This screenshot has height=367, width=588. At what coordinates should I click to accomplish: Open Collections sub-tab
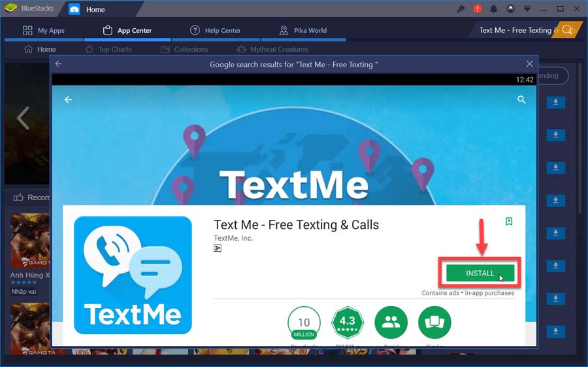pyautogui.click(x=184, y=49)
